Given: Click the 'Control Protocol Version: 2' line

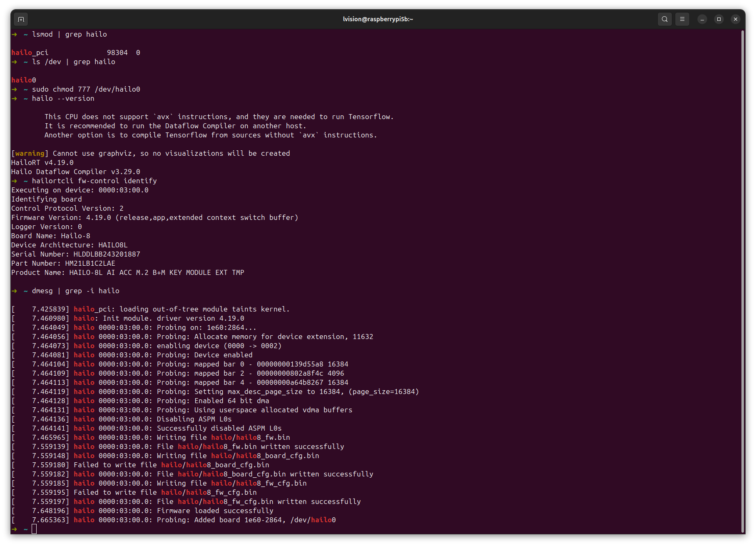Looking at the screenshot, I should pos(67,209).
